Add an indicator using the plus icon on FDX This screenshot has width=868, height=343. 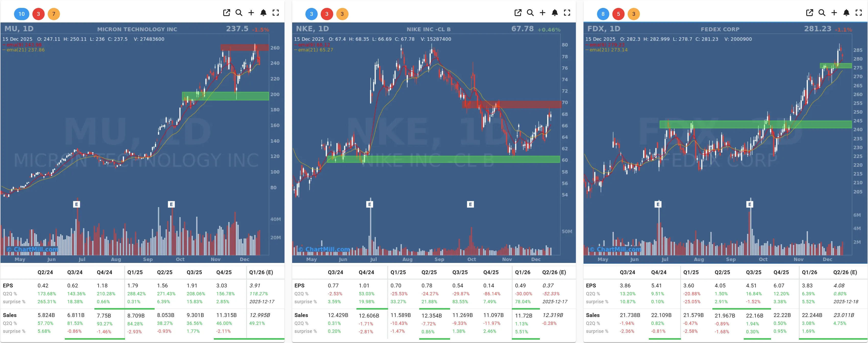pyautogui.click(x=834, y=12)
